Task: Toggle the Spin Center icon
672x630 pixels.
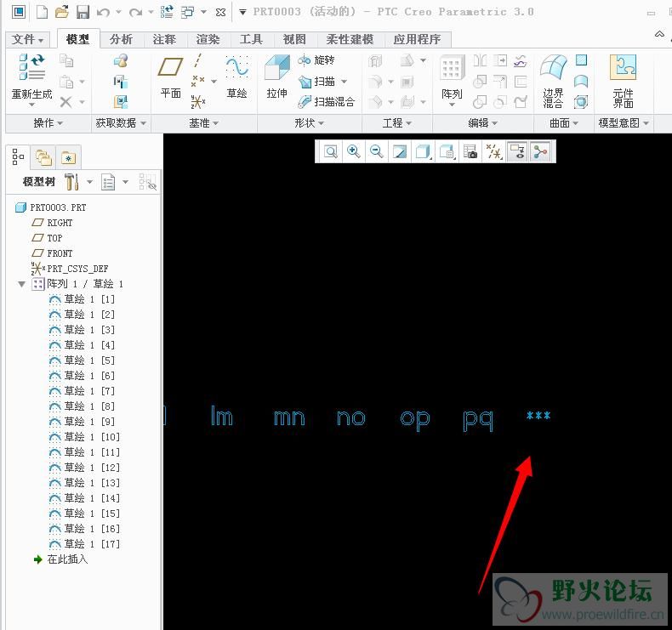Action: coord(541,151)
